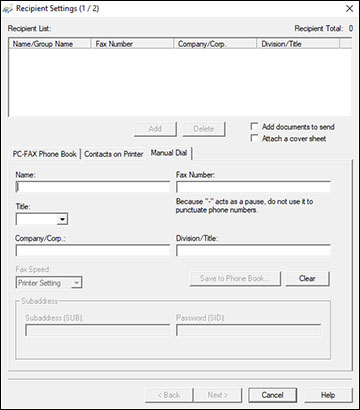The width and height of the screenshot is (360, 410).
Task: Click into the Name input field
Action: (x=93, y=187)
